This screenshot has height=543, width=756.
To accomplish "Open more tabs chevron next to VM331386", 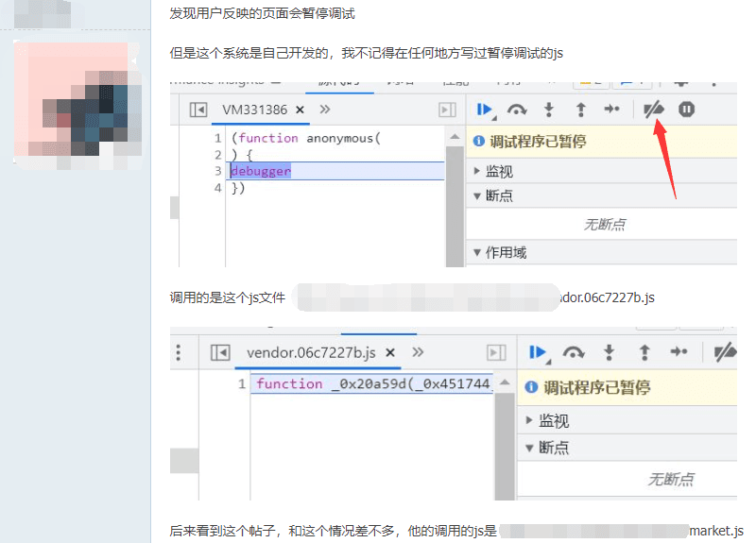I will click(325, 110).
